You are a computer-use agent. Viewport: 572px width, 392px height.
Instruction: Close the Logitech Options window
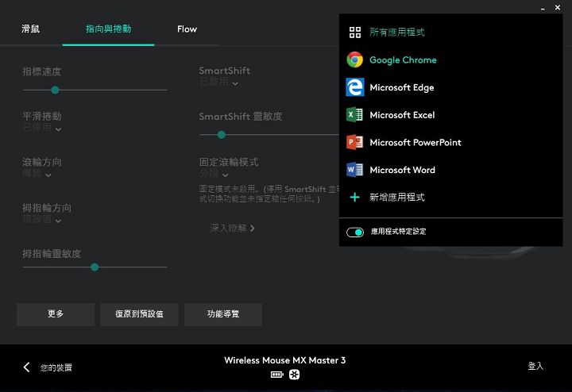pos(558,7)
